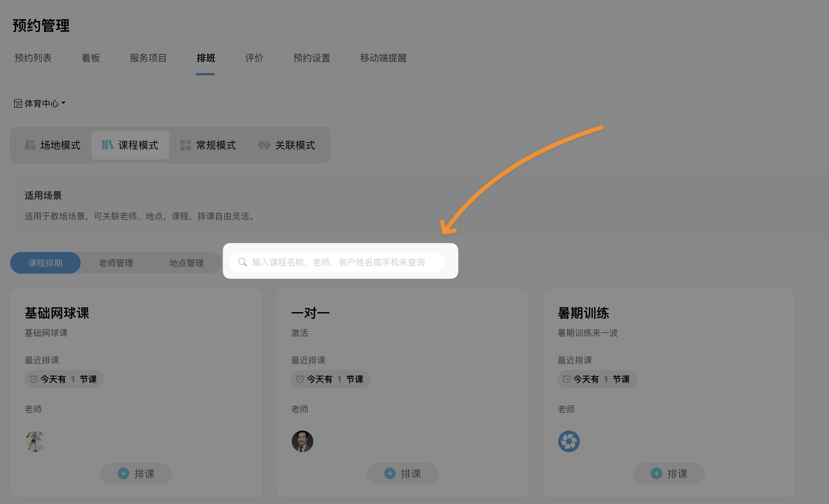Click the 场地模式 icon
The height and width of the screenshot is (504, 829).
(x=30, y=145)
